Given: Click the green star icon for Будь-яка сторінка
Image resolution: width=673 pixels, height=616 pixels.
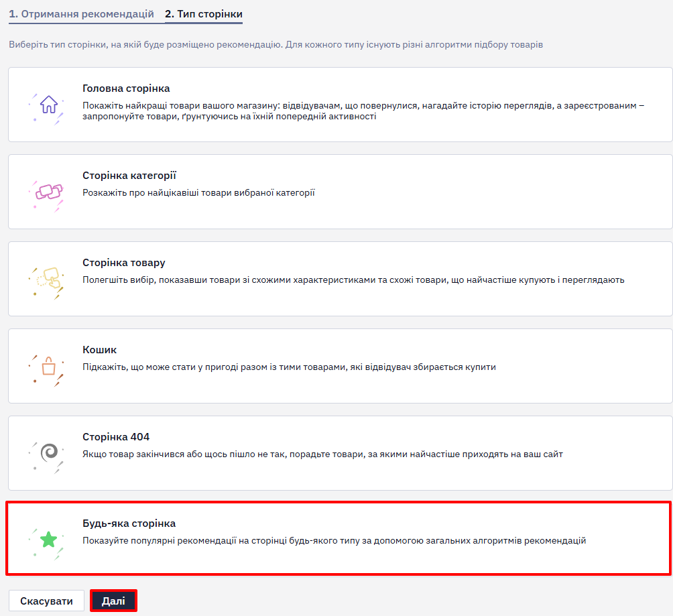Looking at the screenshot, I should pos(48,539).
